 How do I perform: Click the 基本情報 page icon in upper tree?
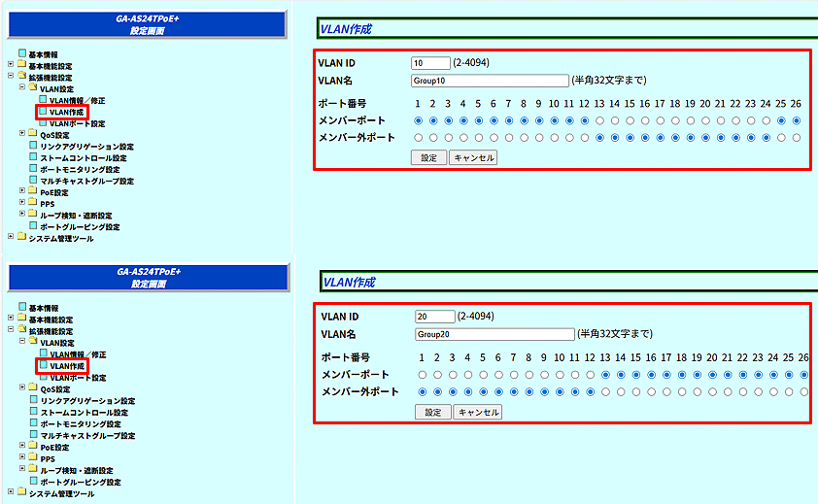tap(22, 53)
